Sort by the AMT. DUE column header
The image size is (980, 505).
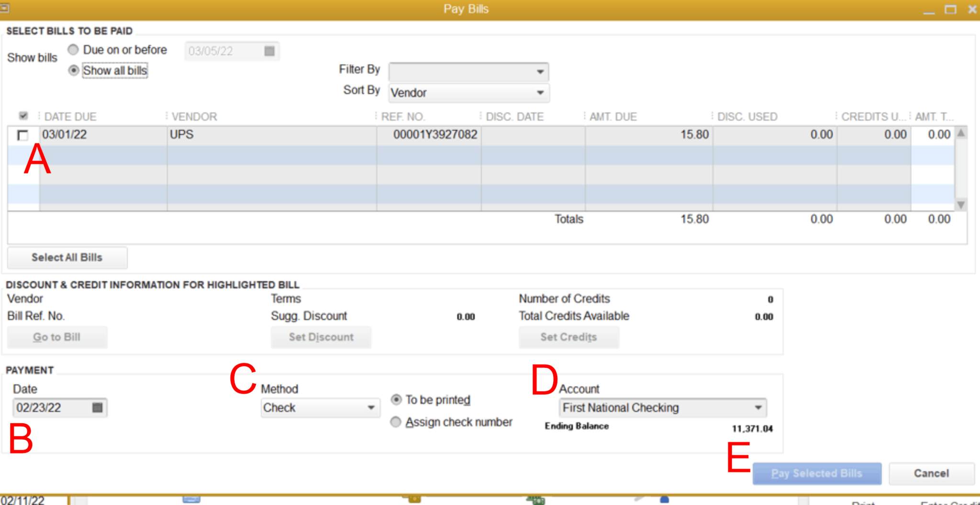tap(613, 117)
